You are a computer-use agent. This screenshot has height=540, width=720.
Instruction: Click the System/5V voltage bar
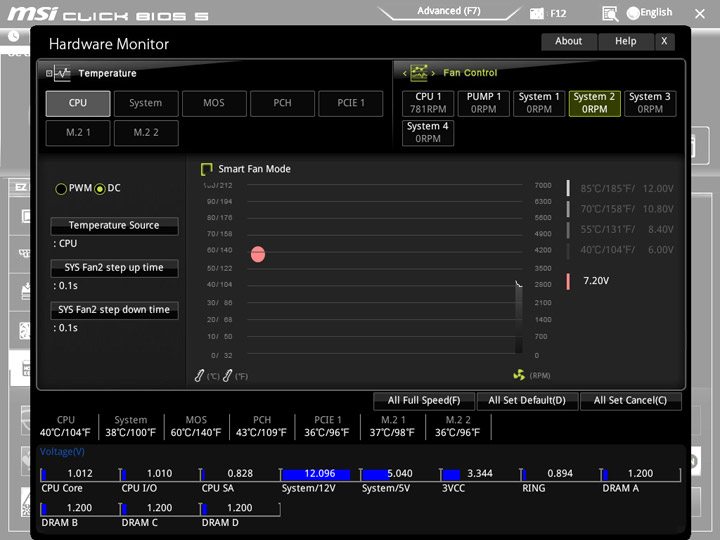(x=376, y=474)
